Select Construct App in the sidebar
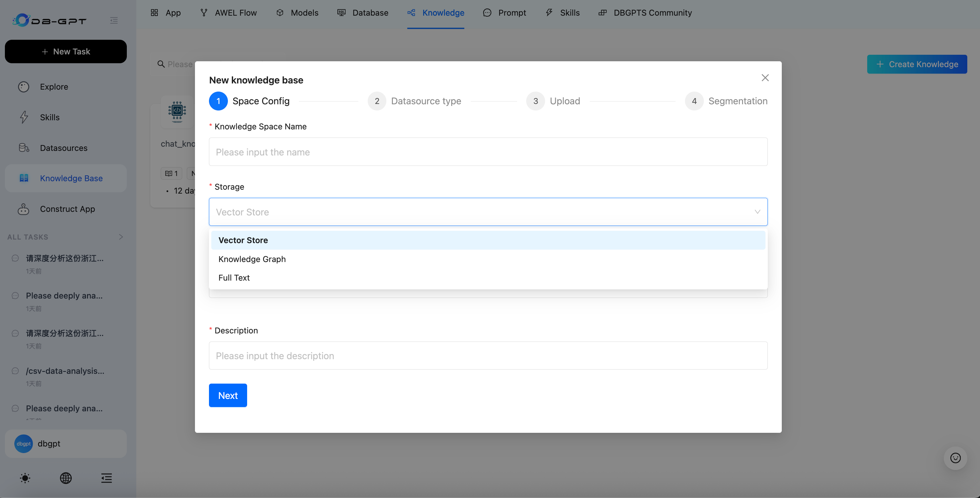The width and height of the screenshot is (980, 498). [x=67, y=209]
